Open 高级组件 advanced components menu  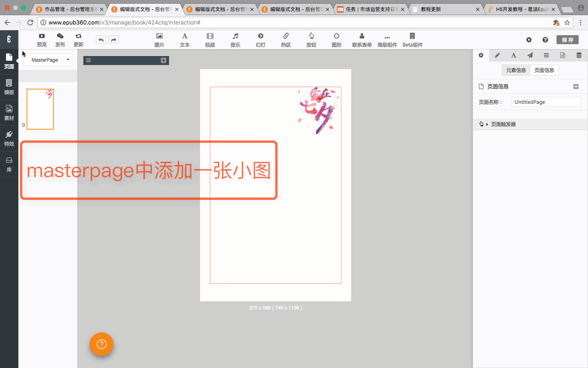click(387, 40)
